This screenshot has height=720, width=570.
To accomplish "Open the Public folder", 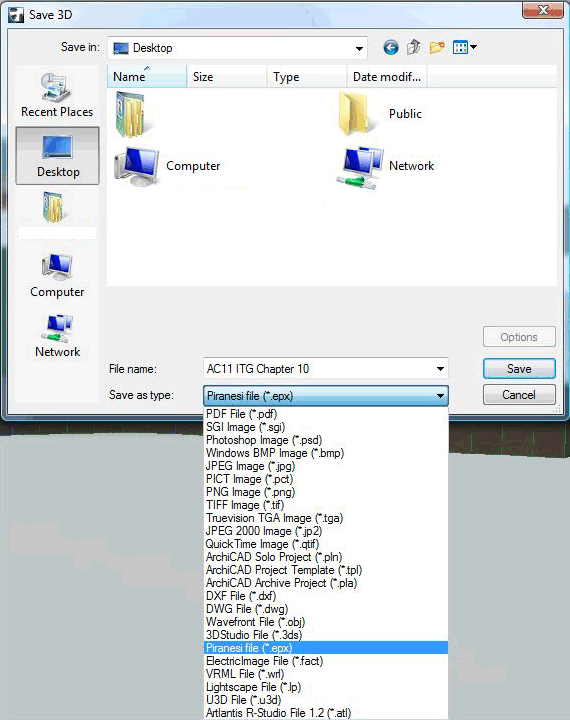I will [379, 113].
